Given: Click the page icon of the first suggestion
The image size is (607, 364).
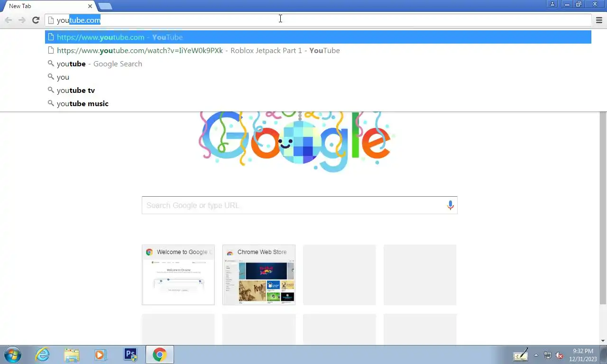Looking at the screenshot, I should click(x=51, y=37).
